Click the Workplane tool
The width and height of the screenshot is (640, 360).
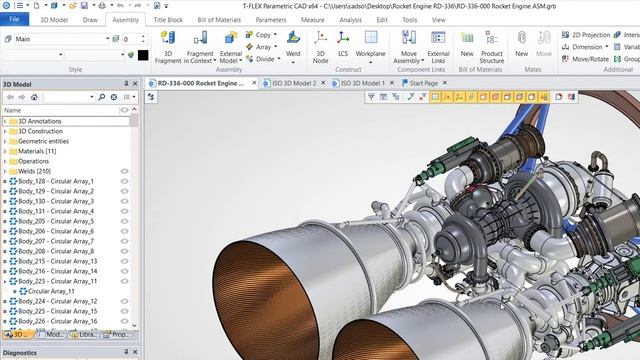pyautogui.click(x=371, y=47)
